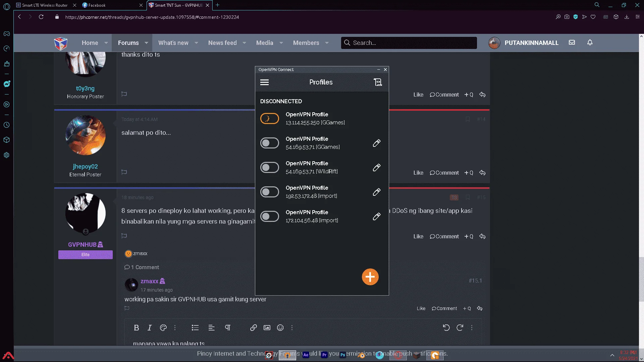This screenshot has width=644, height=362.
Task: Click the forum search field
Action: (409, 43)
